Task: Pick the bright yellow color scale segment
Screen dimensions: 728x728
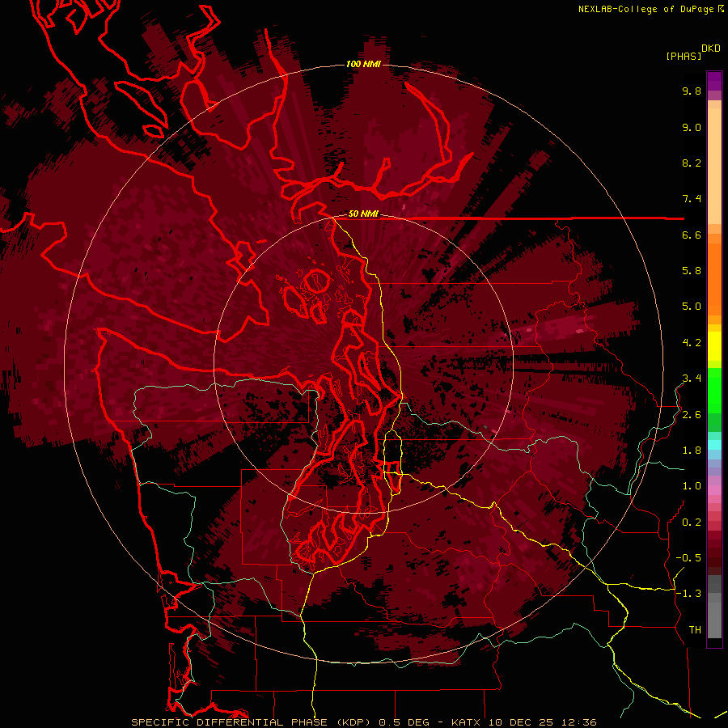Action: (714, 346)
